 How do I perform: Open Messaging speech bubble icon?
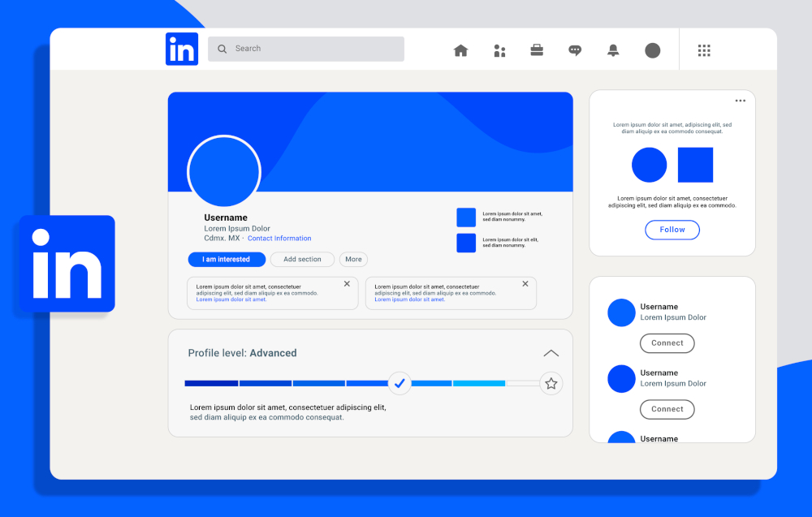(575, 50)
